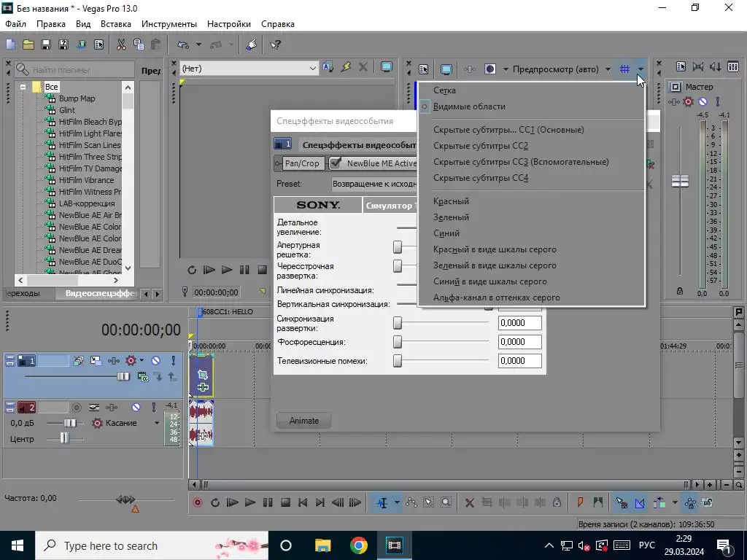Viewport: 747px width, 560px height.
Task: Toggle Lock Envelopes to Events icon
Action: pos(690,502)
